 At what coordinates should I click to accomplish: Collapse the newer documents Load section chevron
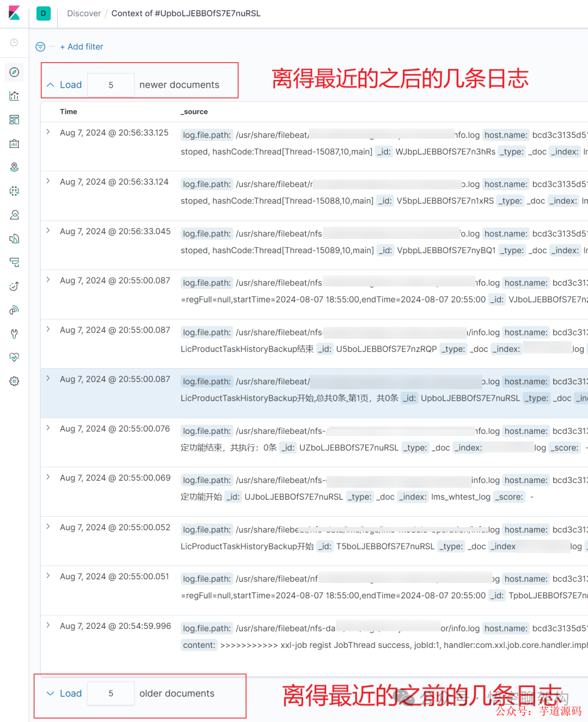tap(51, 84)
